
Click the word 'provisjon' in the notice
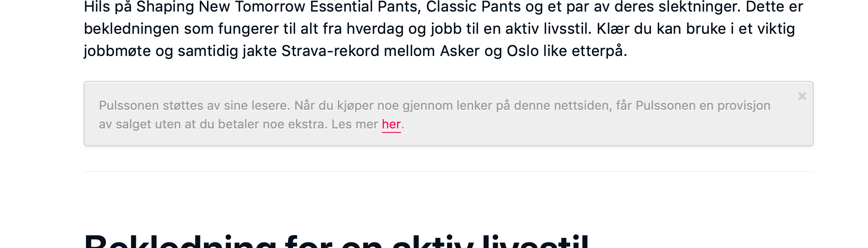tap(744, 106)
